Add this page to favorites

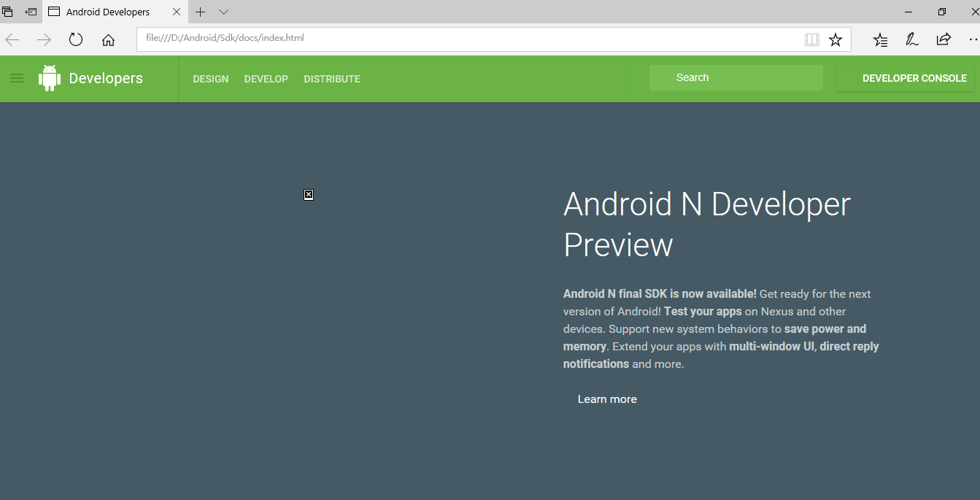point(836,39)
